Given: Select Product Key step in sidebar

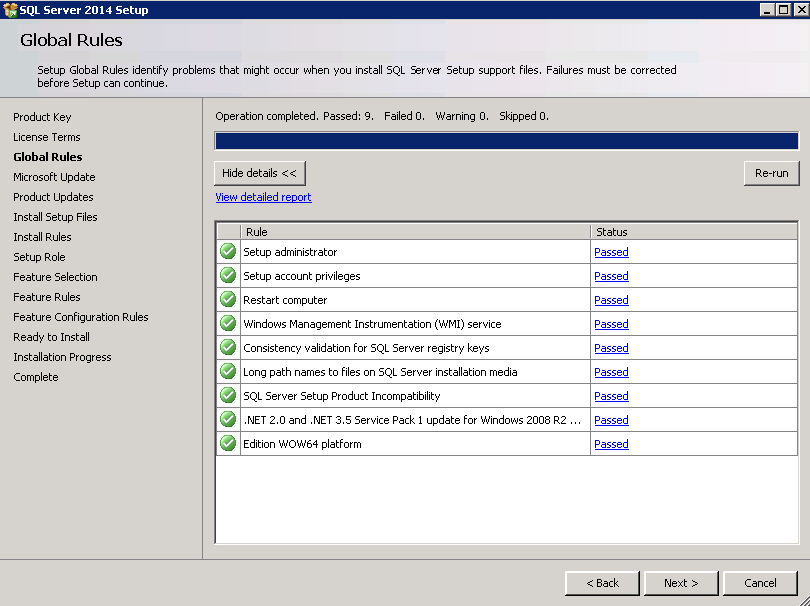Looking at the screenshot, I should (x=42, y=117).
